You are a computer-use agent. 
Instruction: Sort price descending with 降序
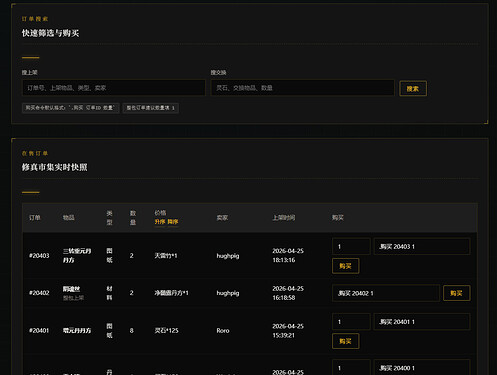tap(173, 222)
